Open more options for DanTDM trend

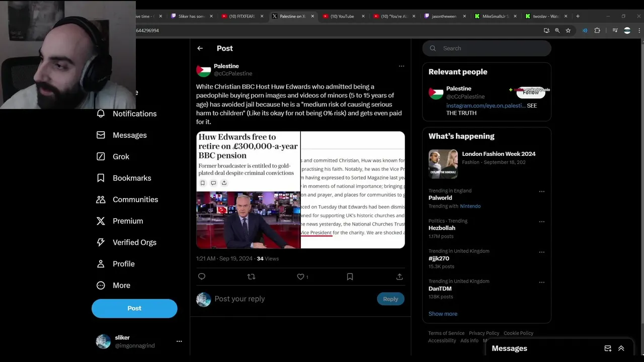(542, 282)
